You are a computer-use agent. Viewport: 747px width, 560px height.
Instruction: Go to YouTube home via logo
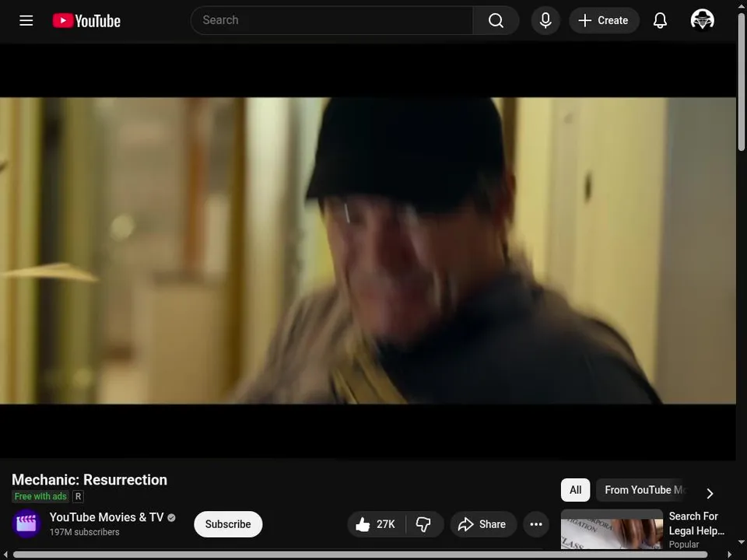coord(86,20)
